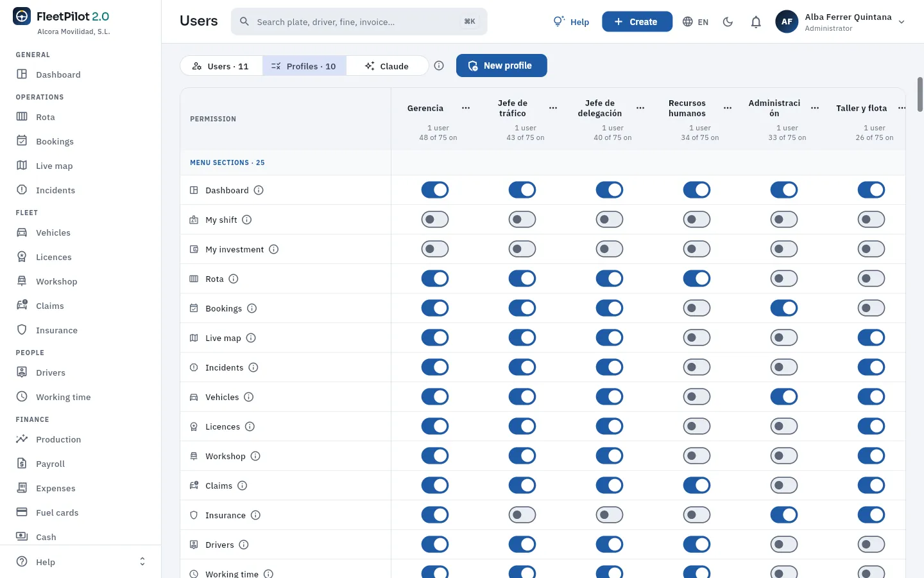Open Gerencia profile options menu
Image resolution: width=924 pixels, height=578 pixels.
click(x=466, y=108)
